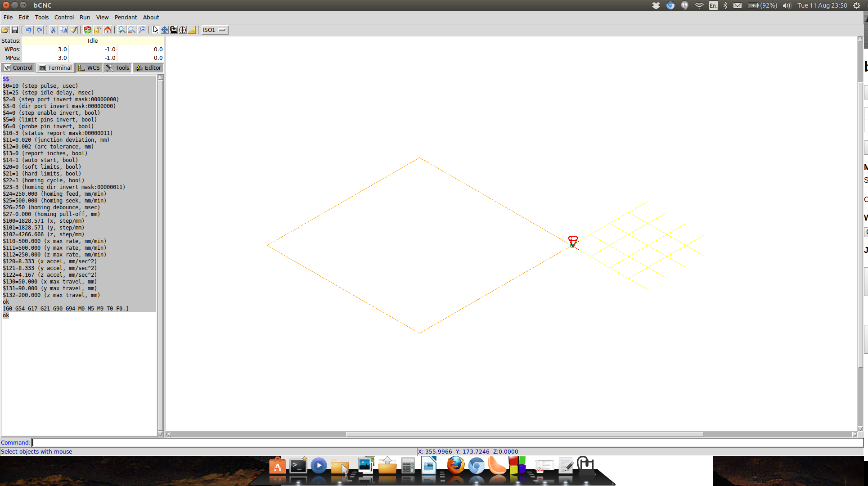
Task: Select terminal line $22=1 (homing cycle, bool)
Action: coord(43,180)
